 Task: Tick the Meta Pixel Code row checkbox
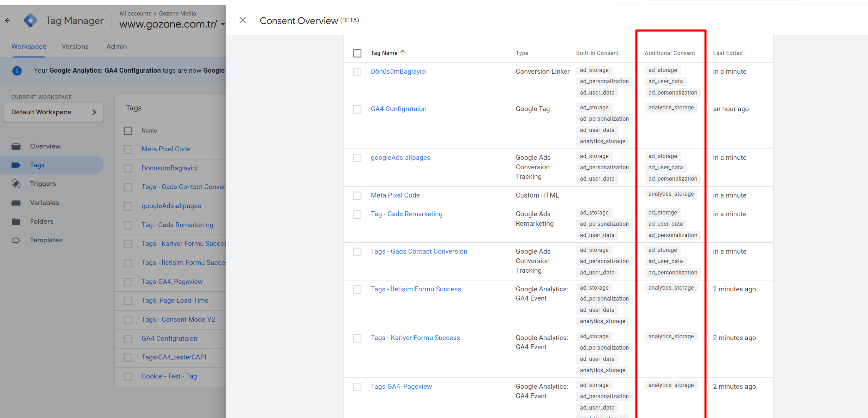(357, 196)
